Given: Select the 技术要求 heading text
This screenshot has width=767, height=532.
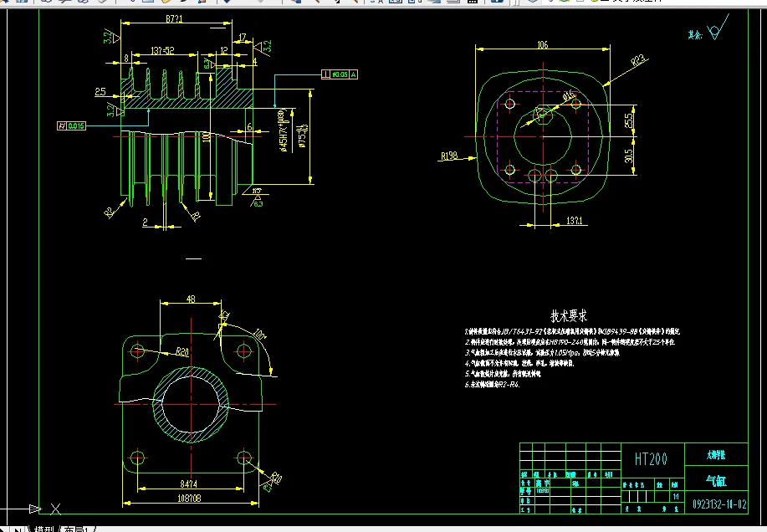Looking at the screenshot, I should 569,316.
